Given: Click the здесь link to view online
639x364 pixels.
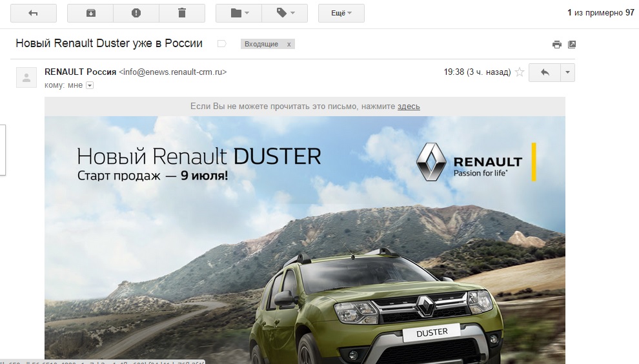Looking at the screenshot, I should point(409,106).
